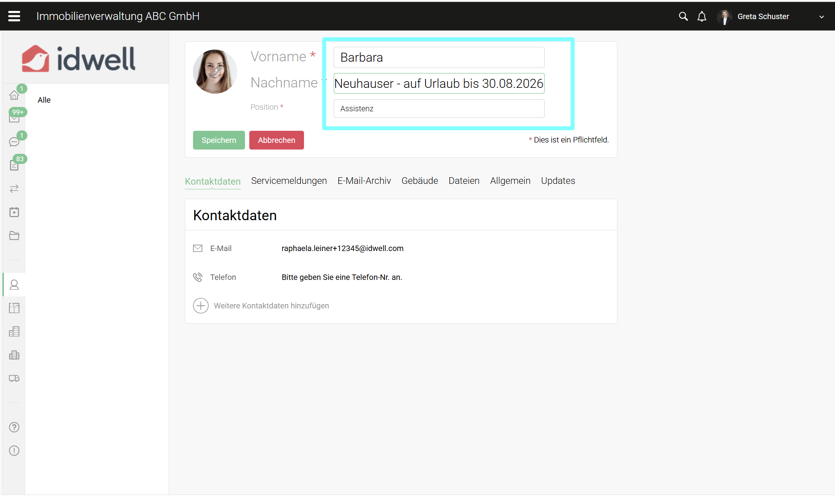Click the Abbrechen button
This screenshot has height=504, width=835.
coord(276,140)
